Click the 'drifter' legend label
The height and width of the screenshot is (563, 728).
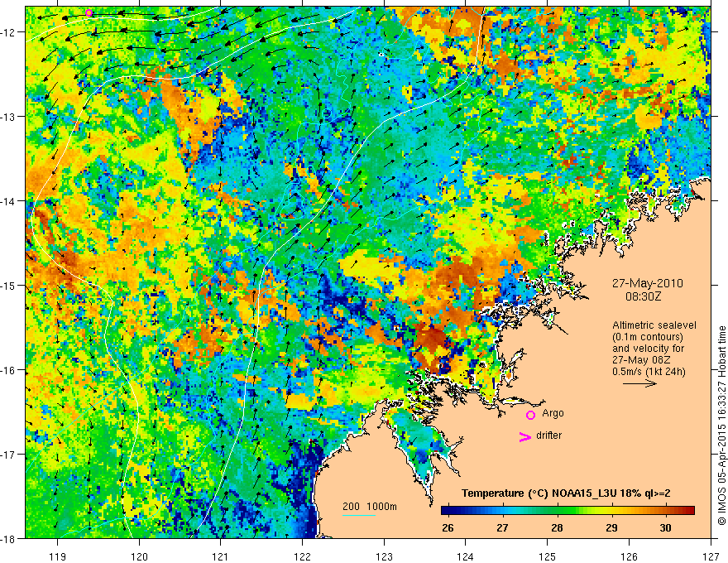coord(548,435)
